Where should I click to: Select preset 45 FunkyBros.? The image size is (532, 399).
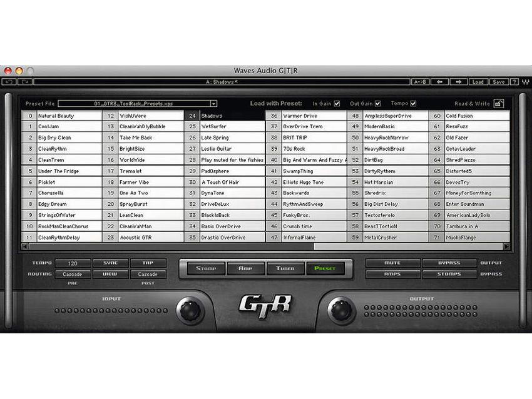pyautogui.click(x=306, y=215)
